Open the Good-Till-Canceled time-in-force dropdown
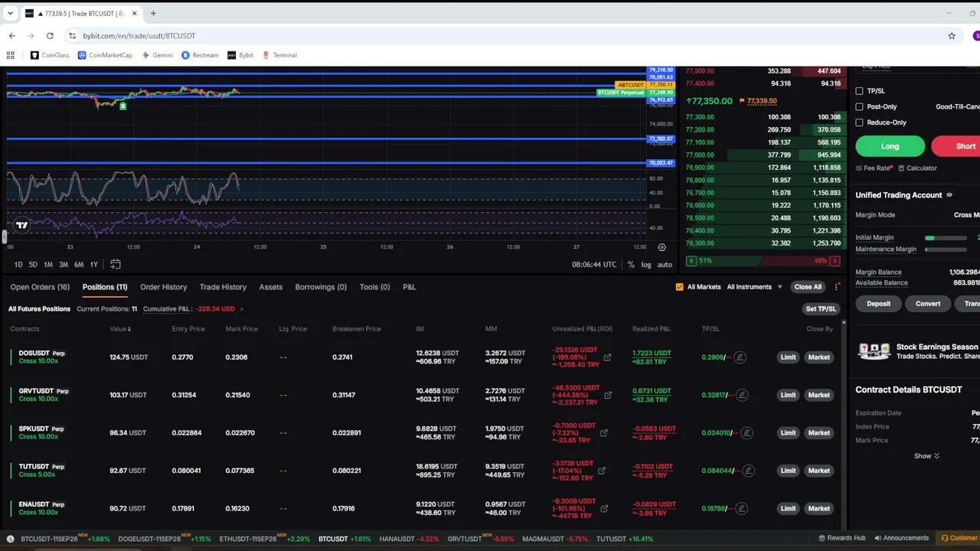The height and width of the screenshot is (551, 980). pos(957,107)
